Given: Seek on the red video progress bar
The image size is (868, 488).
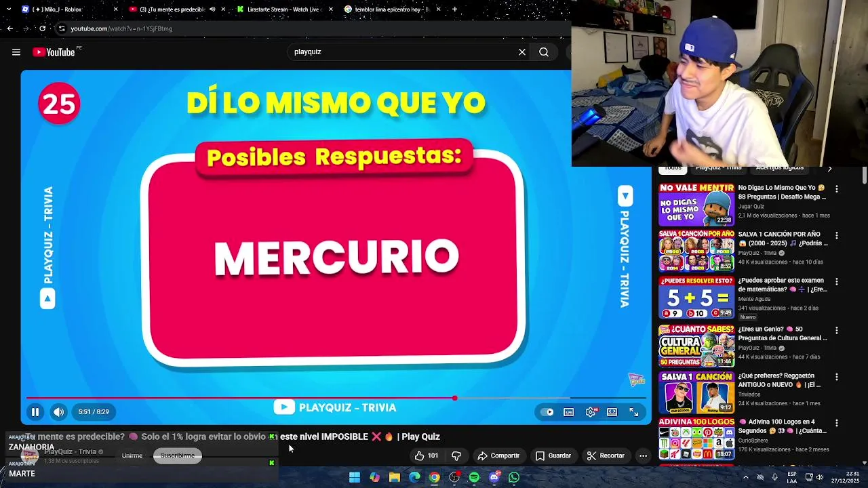Looking at the screenshot, I should (336, 398).
